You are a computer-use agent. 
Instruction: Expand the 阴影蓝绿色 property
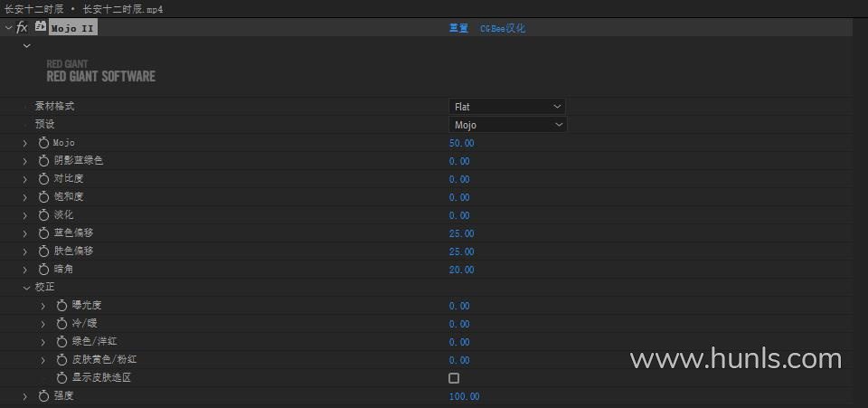pos(25,161)
